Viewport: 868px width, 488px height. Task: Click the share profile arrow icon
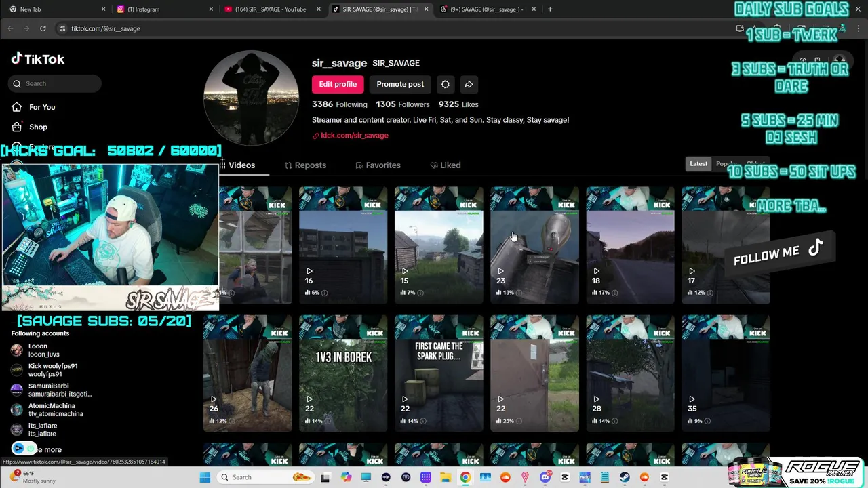469,84
